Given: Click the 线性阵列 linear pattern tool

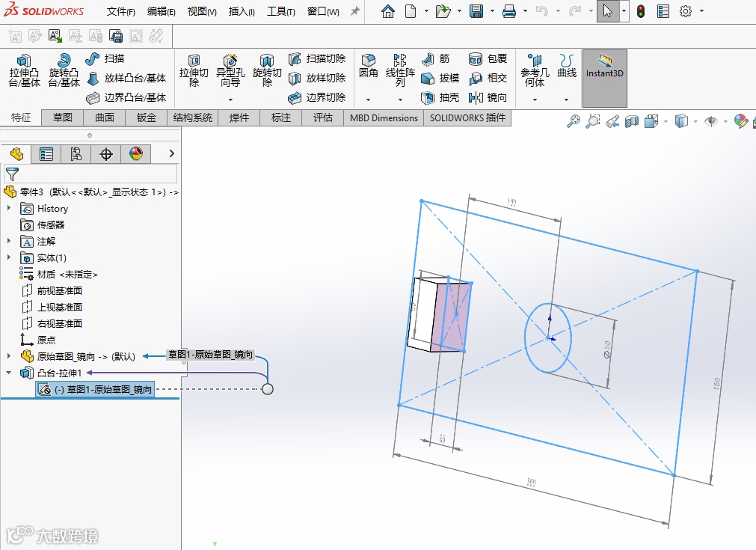Looking at the screenshot, I should tap(400, 71).
